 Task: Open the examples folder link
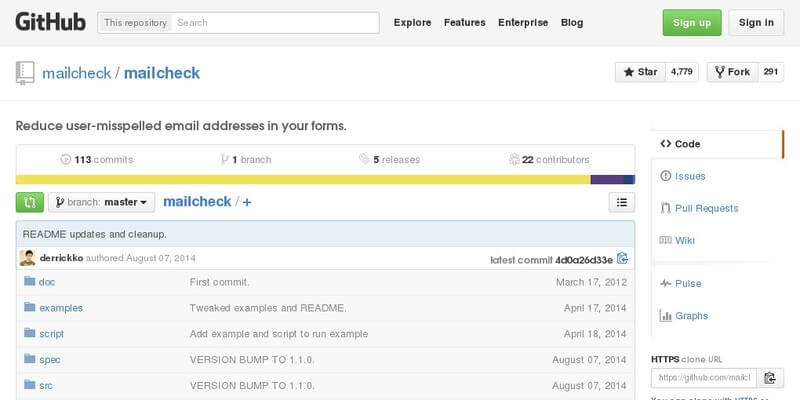(61, 308)
